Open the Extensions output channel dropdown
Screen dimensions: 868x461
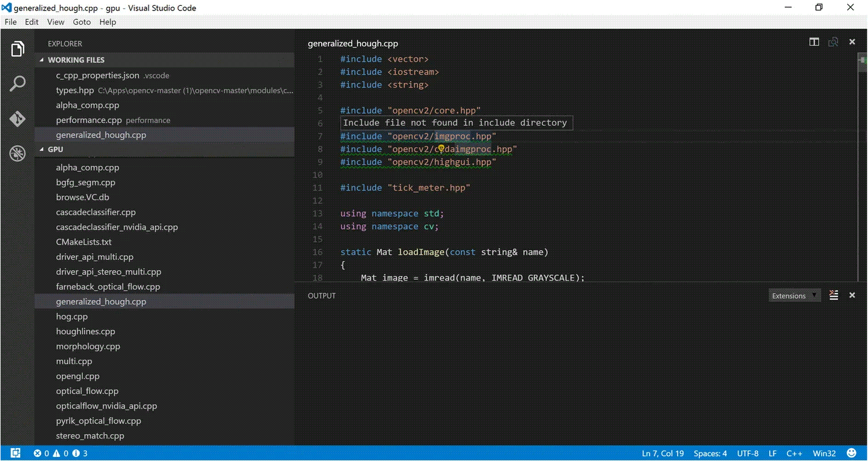tap(794, 295)
